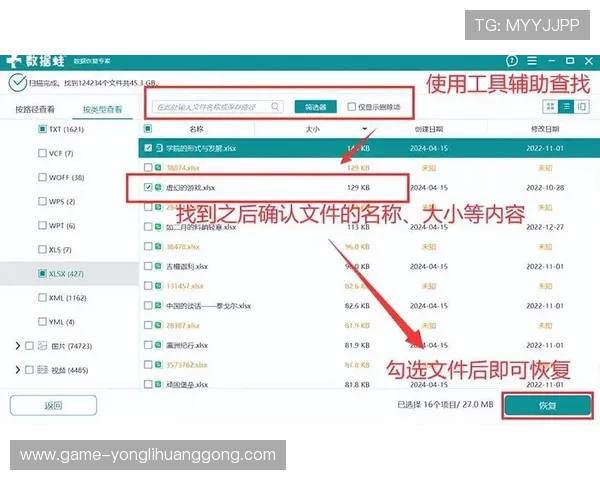Click xlsx file icon of 虚幻的游戏.xlsx
Screen dimensions: 600x480
[158, 187]
